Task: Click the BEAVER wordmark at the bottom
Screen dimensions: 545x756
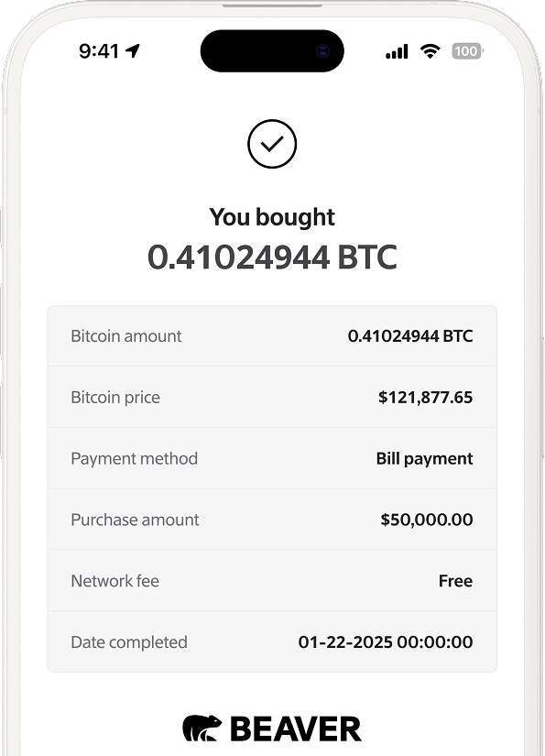Action: (x=295, y=729)
